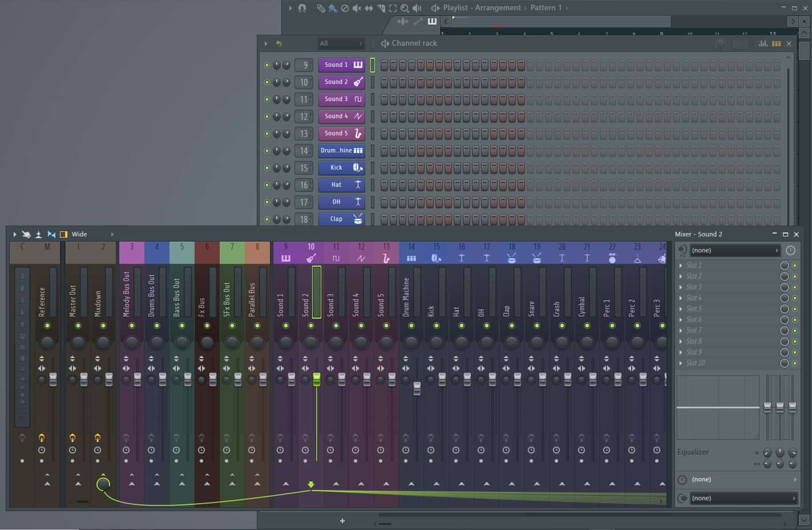Viewport: 812px width, 530px height.
Task: Expand Slot 3 in the mixer effects panel
Action: point(681,287)
